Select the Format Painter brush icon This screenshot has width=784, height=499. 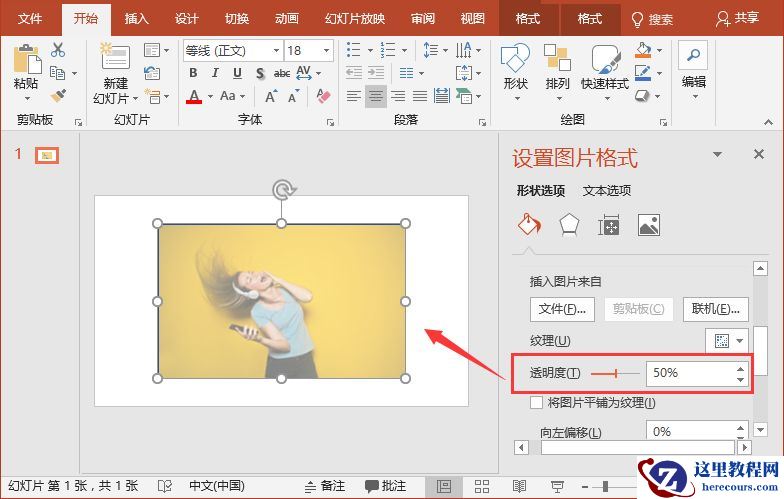[58, 96]
